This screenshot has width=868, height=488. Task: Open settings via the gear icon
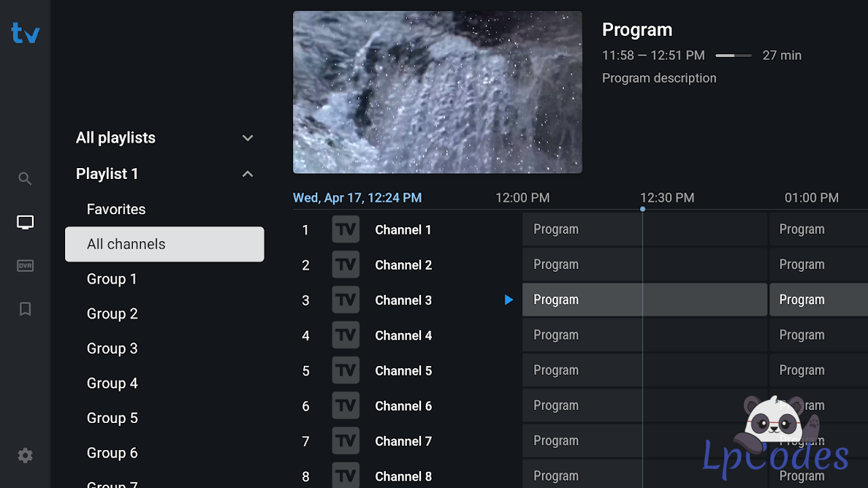pyautogui.click(x=25, y=455)
